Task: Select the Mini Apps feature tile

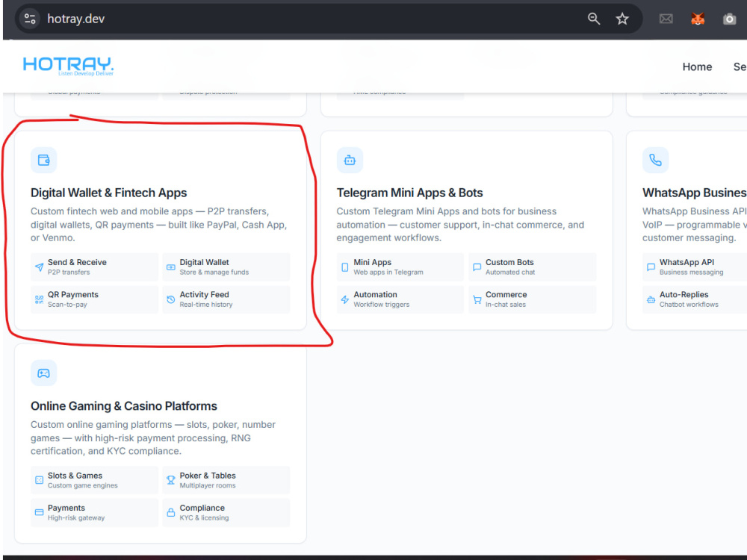Action: pyautogui.click(x=400, y=267)
